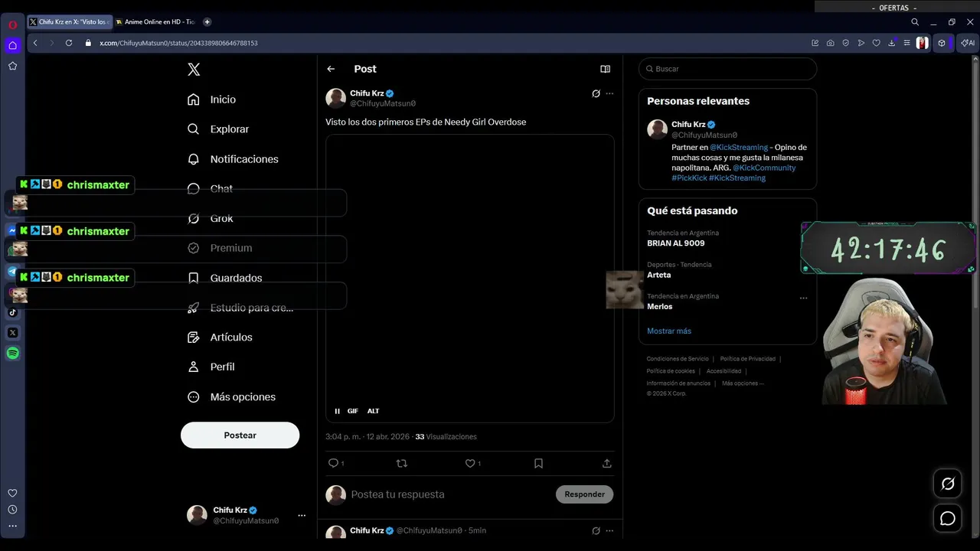Open the Opera AI button

[969, 43]
